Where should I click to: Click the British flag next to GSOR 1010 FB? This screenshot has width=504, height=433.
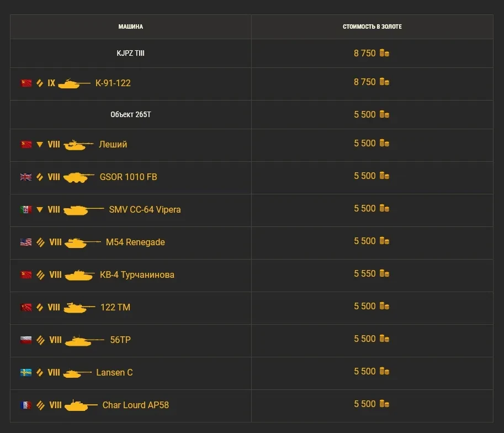click(26, 177)
